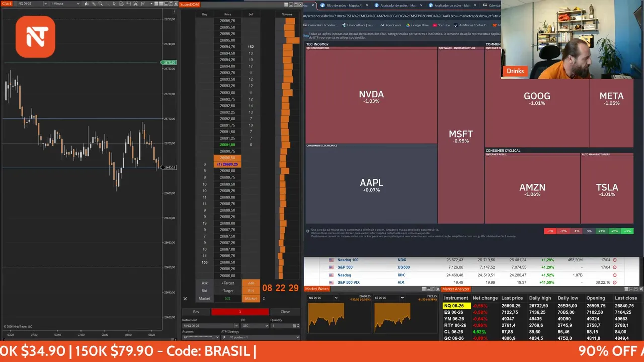Viewport: 644px width, 362px height.
Task: Click the clock icon in the S&P 500 VIX row
Action: [614, 282]
